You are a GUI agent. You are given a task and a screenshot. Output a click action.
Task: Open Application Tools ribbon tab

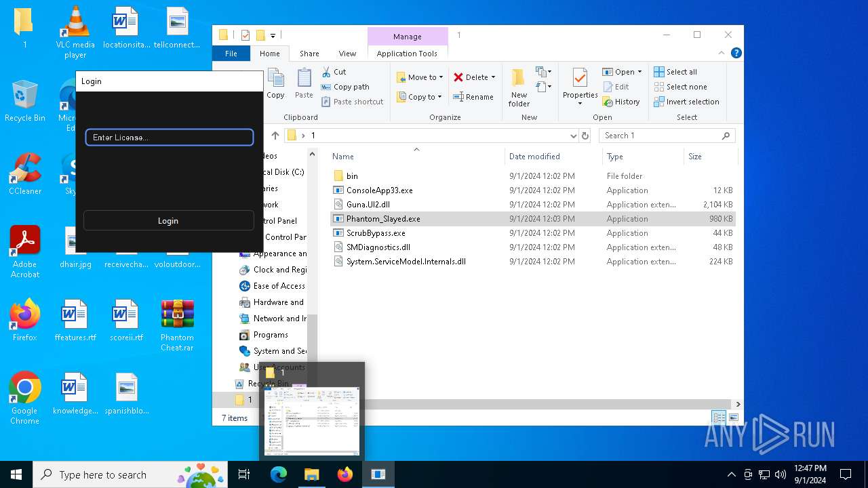[x=407, y=54]
